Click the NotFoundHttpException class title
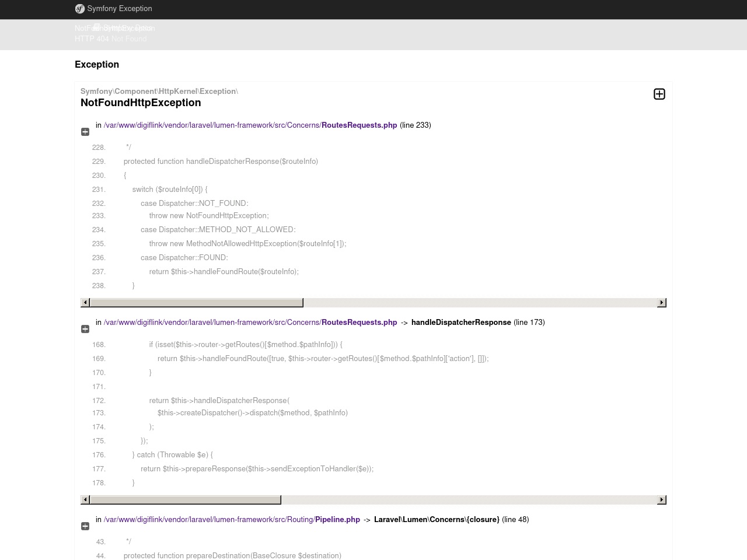 [141, 103]
